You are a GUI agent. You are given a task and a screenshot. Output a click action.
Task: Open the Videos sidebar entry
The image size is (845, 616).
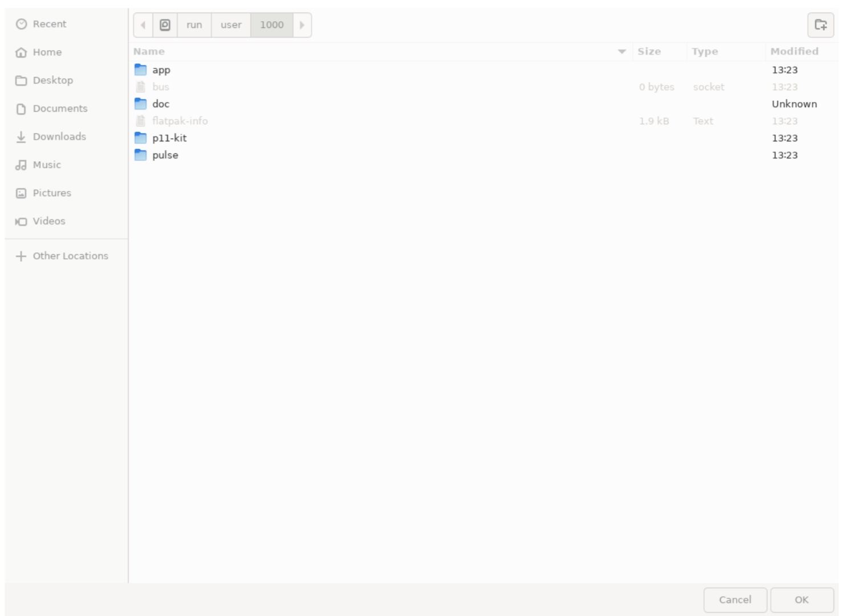pos(50,221)
